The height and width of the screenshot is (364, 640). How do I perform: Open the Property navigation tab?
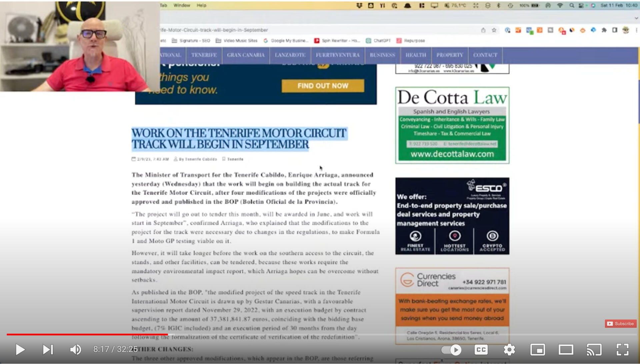(450, 55)
